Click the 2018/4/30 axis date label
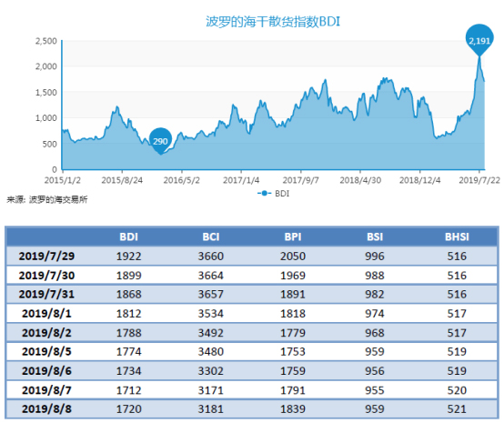This screenshot has height=423, width=504. pyautogui.click(x=360, y=180)
